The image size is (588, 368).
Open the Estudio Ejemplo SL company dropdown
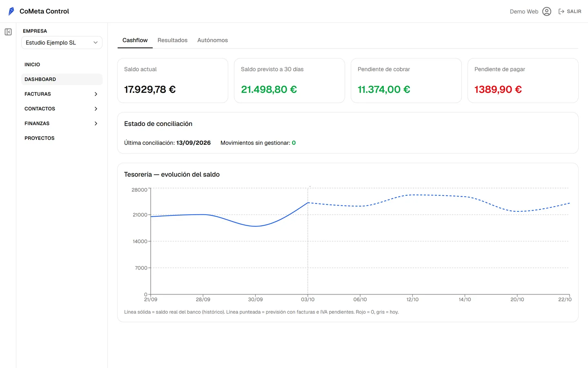62,43
